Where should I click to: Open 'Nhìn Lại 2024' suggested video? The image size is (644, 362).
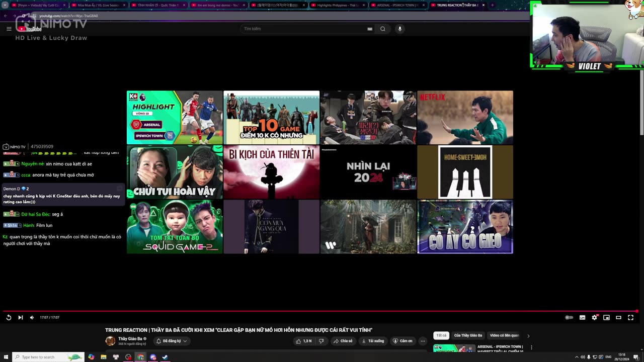[368, 172]
